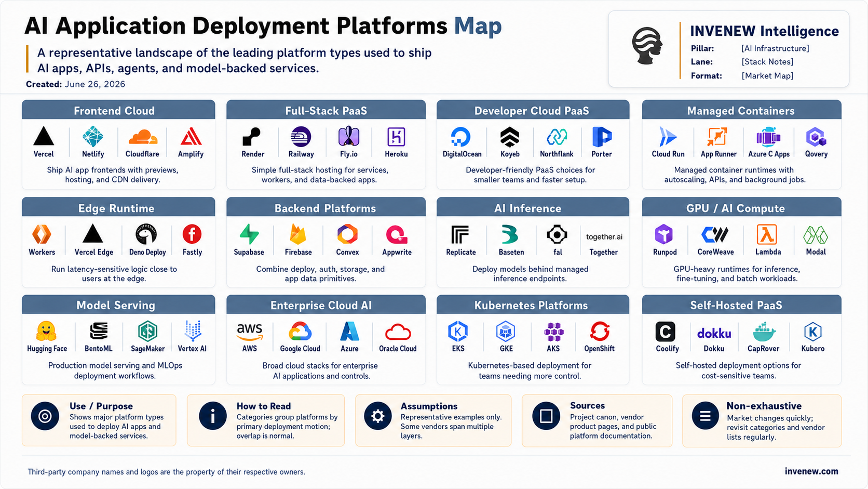Click the Use / Purpose target icon
The image size is (868, 489).
(x=45, y=416)
